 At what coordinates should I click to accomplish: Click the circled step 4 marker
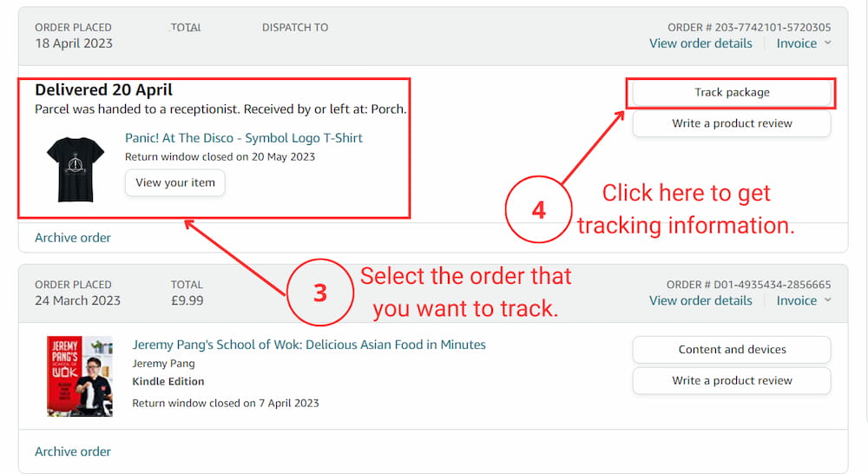tap(538, 210)
